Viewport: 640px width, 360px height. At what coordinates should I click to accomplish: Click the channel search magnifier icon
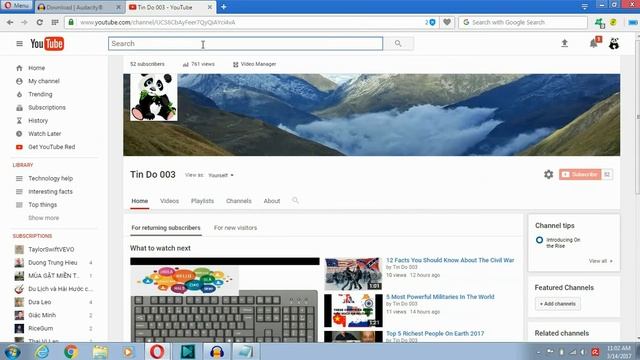tap(295, 200)
